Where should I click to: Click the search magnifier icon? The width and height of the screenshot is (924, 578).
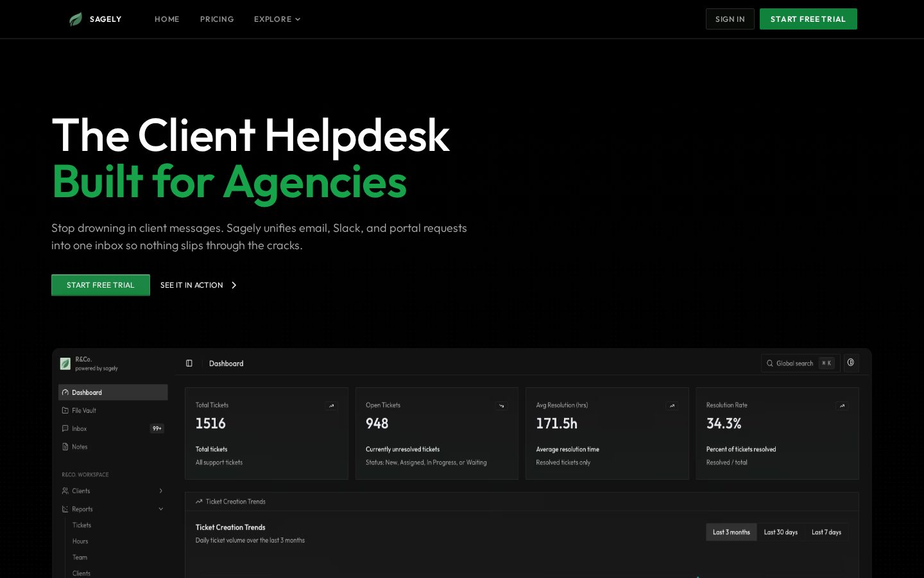(769, 363)
